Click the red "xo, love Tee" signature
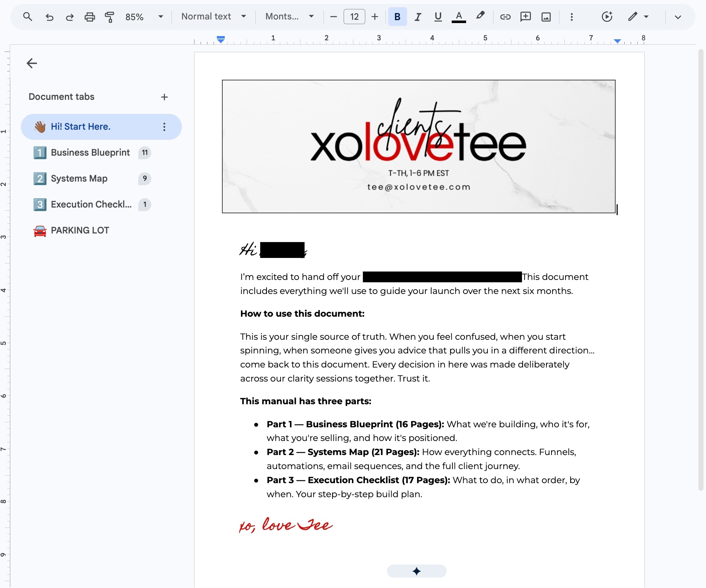The image size is (706, 588). (x=286, y=525)
